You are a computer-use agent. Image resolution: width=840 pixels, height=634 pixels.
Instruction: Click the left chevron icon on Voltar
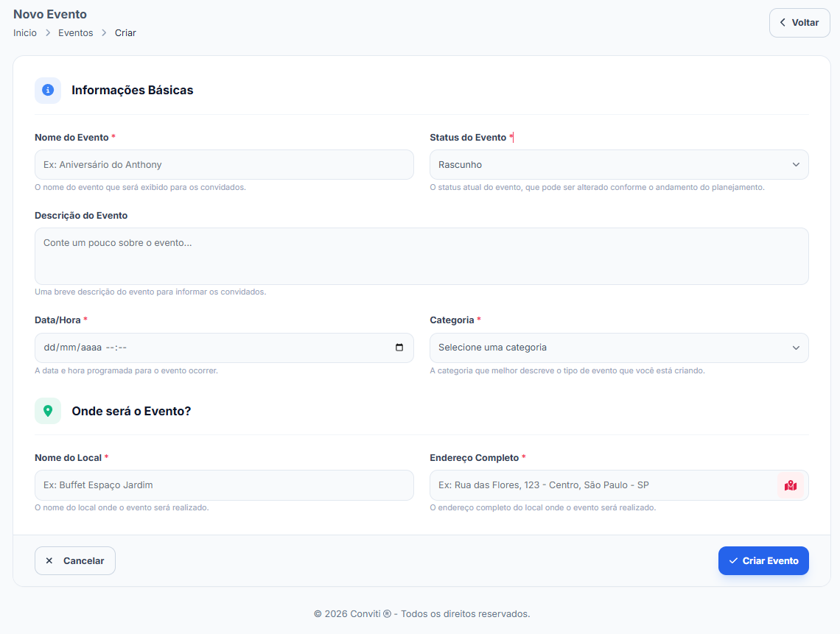pyautogui.click(x=783, y=23)
